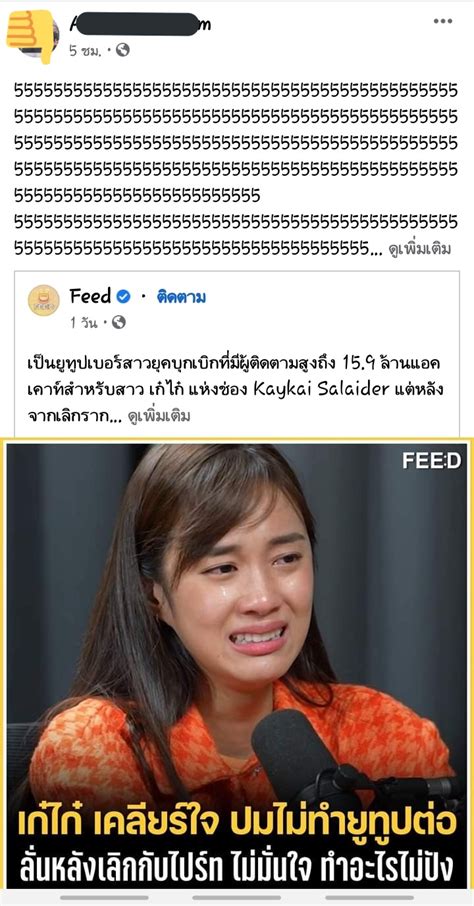Open the "1 วัน" shared post timestamp
Viewport: 474px width, 906px height.
[x=84, y=323]
